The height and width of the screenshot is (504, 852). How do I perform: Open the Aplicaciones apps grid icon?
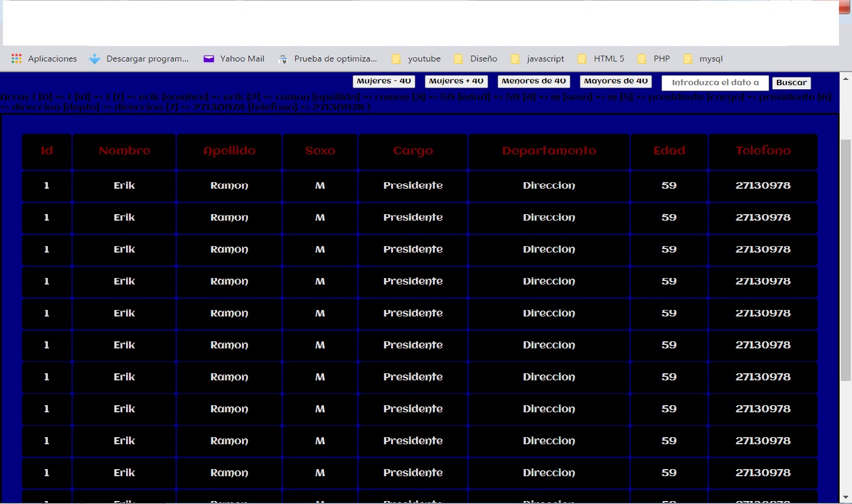(x=17, y=59)
